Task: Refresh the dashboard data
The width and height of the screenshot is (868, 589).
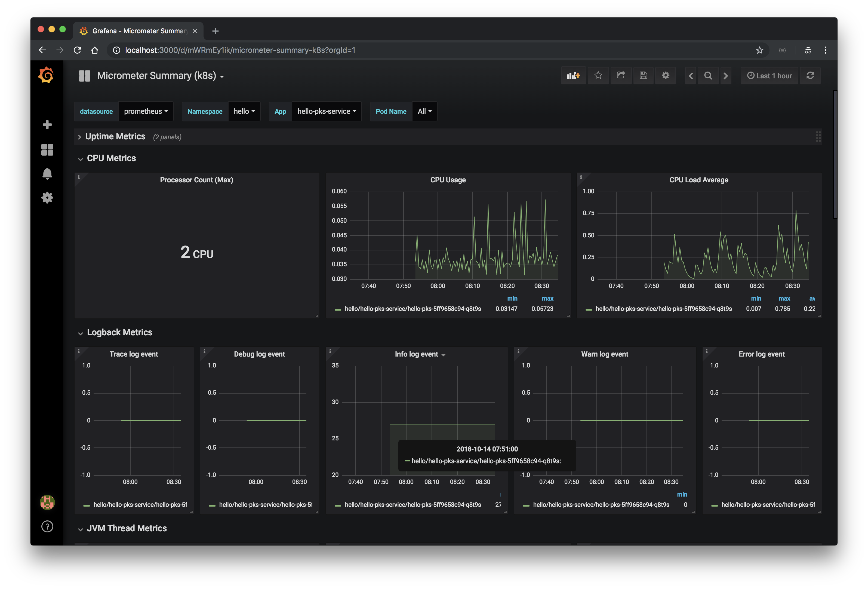Action: point(810,76)
